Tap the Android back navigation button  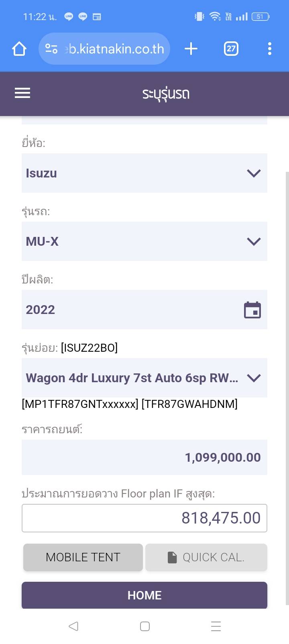[73, 626]
